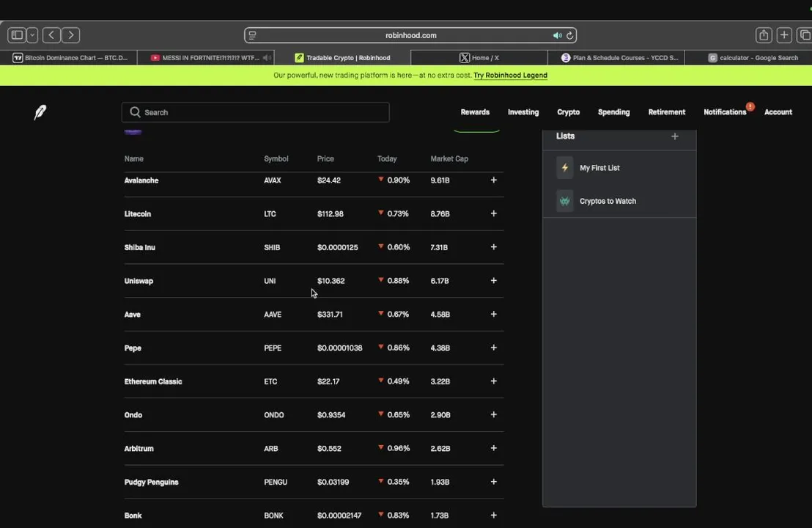Add Arbitrum to a list
Image resolution: width=812 pixels, height=528 pixels.
tap(493, 448)
